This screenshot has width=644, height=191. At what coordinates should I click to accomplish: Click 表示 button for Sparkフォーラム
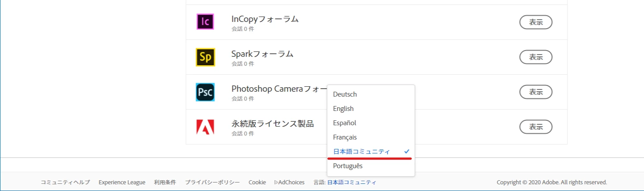tap(536, 57)
